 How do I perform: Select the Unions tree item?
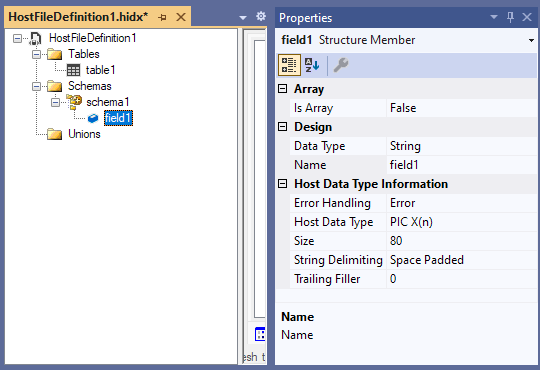[x=84, y=134]
